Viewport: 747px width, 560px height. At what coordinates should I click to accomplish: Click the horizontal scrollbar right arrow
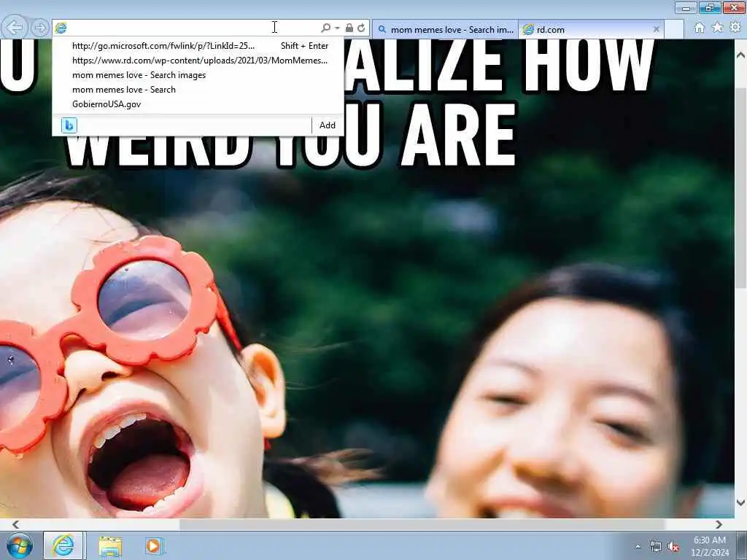[719, 524]
